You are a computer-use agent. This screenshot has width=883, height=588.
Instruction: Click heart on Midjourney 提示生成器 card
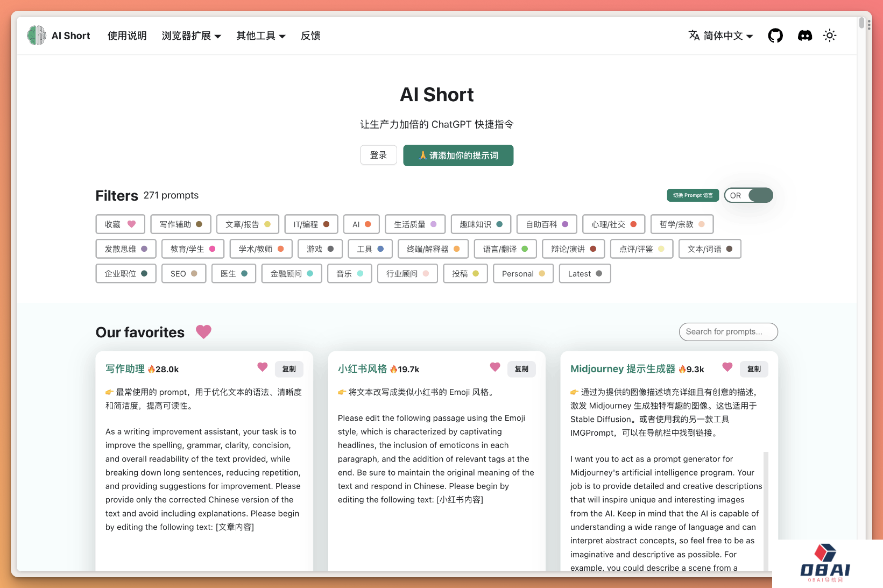[727, 367]
